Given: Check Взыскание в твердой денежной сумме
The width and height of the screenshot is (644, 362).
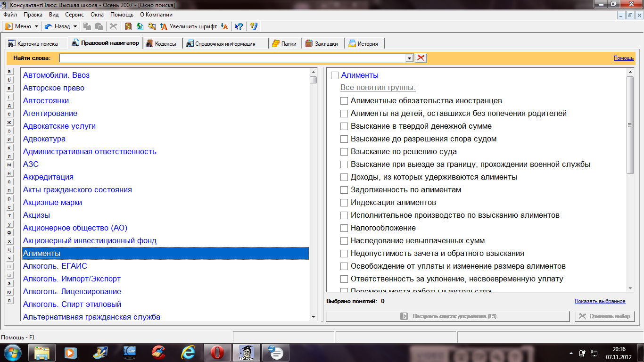Looking at the screenshot, I should point(344,126).
